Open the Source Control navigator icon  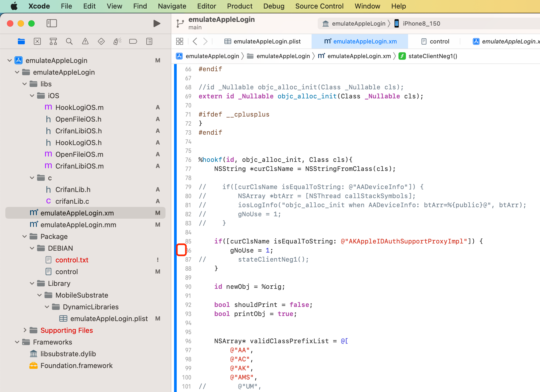pyautogui.click(x=37, y=41)
